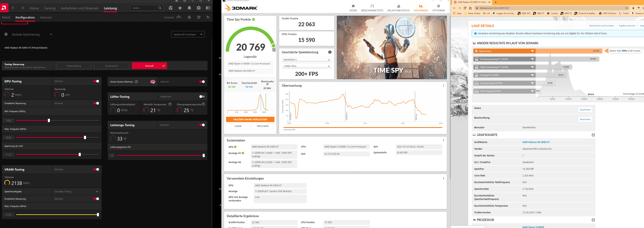Reset tuning settings icon
Image resolution: width=644 pixels, height=228 pixels.
pos(208,17)
